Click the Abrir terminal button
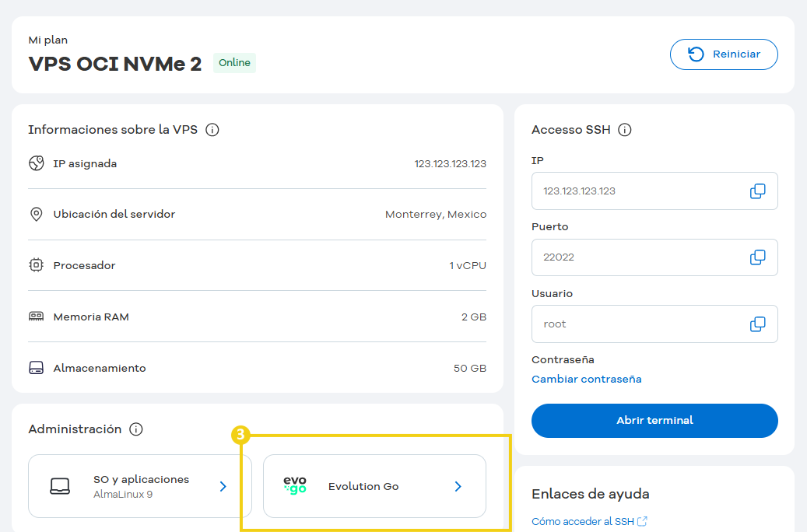 tap(654, 420)
